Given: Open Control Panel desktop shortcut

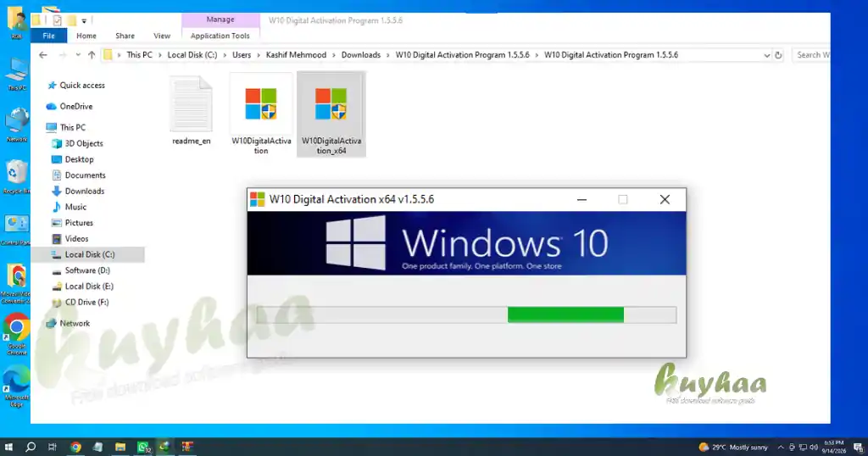Looking at the screenshot, I should [x=17, y=231].
